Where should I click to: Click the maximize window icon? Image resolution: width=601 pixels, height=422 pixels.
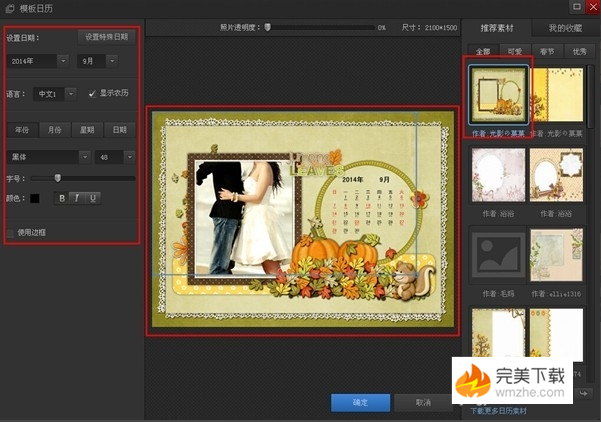point(577,6)
